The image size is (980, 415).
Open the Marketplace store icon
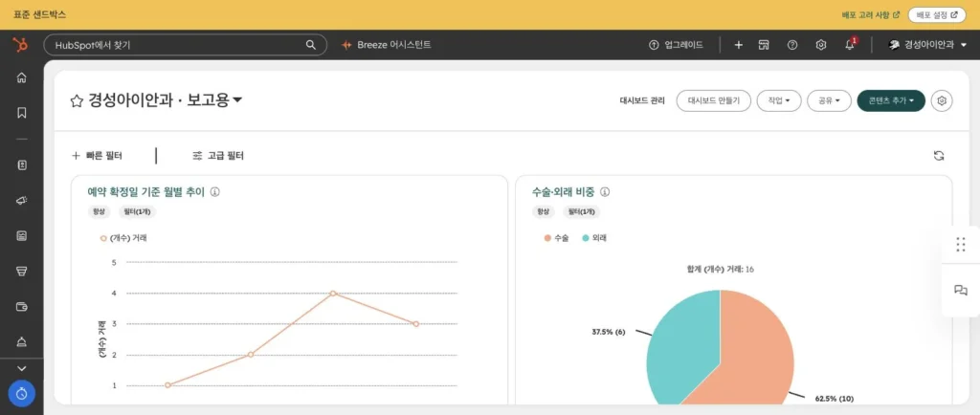763,45
